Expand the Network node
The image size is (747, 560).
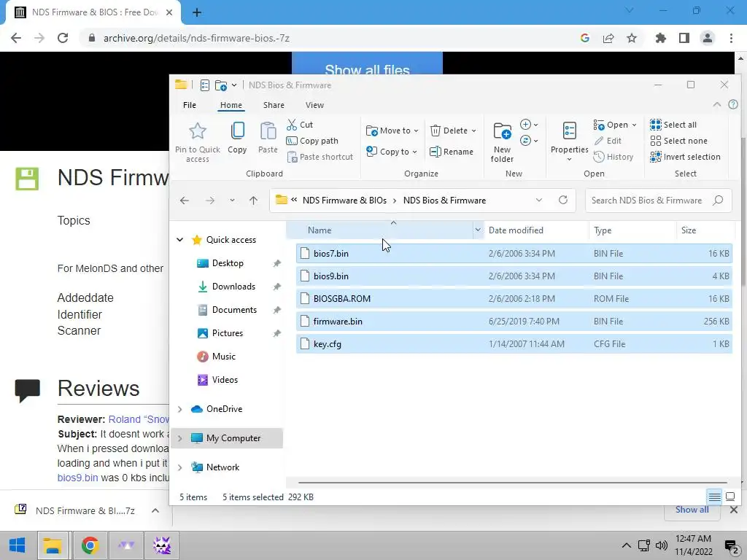click(180, 467)
